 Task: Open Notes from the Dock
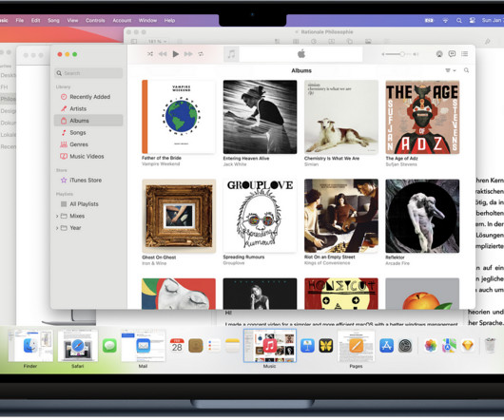tap(232, 346)
